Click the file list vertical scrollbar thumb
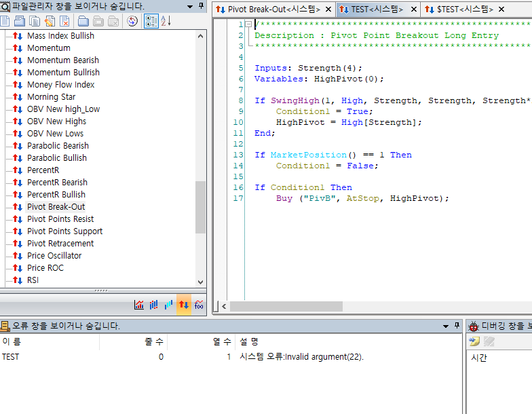 200,207
